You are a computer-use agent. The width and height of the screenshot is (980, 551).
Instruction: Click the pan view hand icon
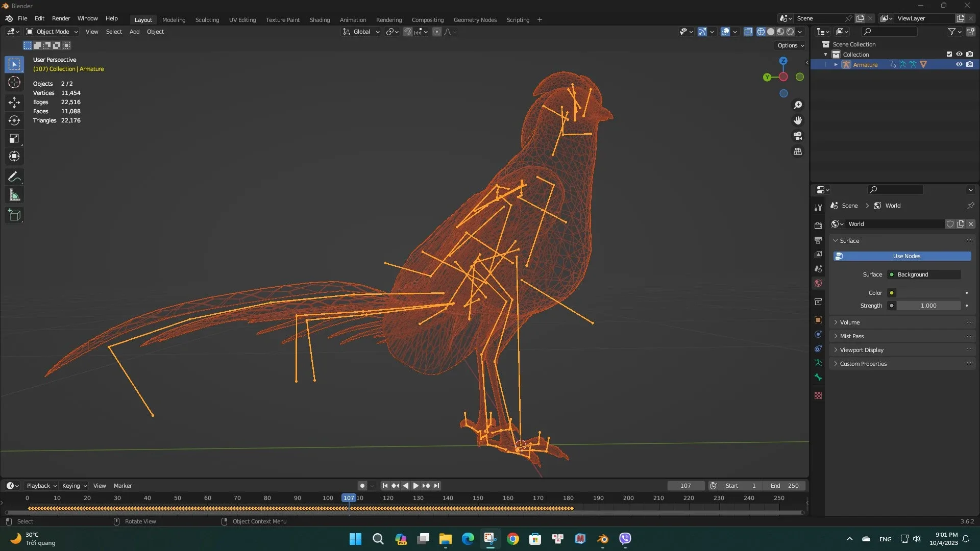[x=798, y=120]
